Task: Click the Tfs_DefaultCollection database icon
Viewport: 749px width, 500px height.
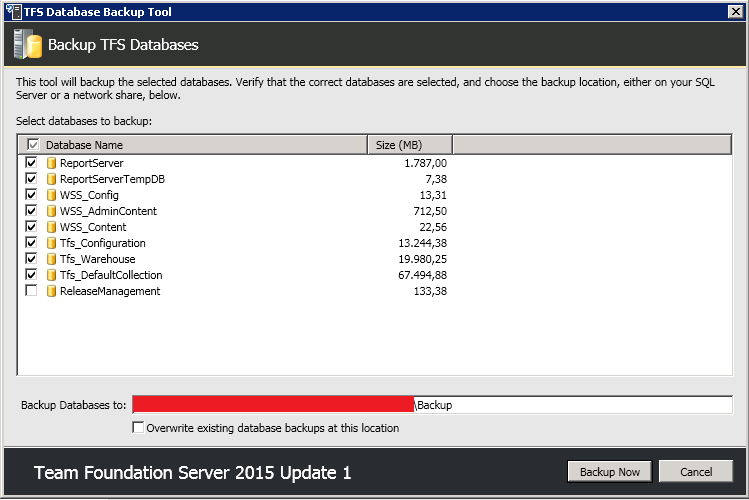Action: pyautogui.click(x=52, y=275)
